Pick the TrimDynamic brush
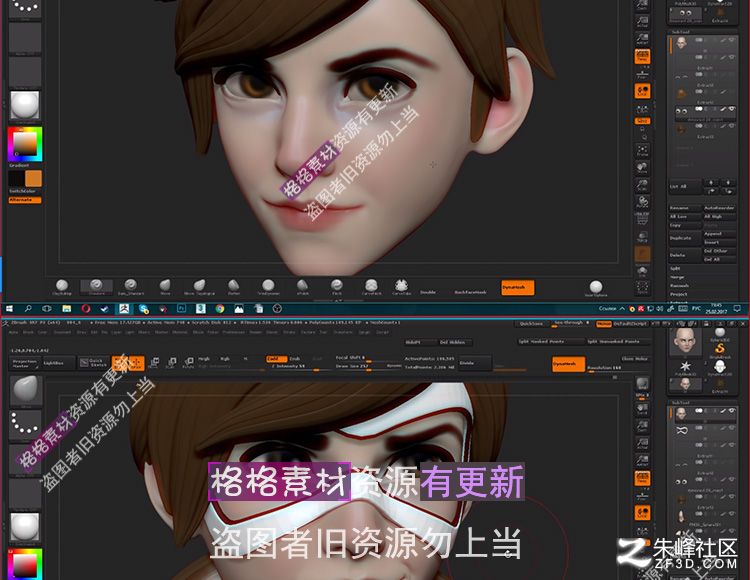 click(268, 287)
